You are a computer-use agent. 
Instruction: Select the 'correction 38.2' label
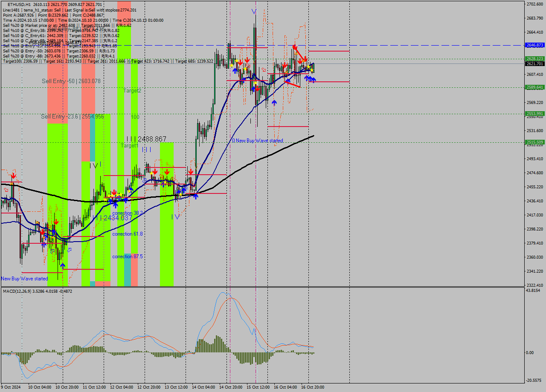pos(128,213)
